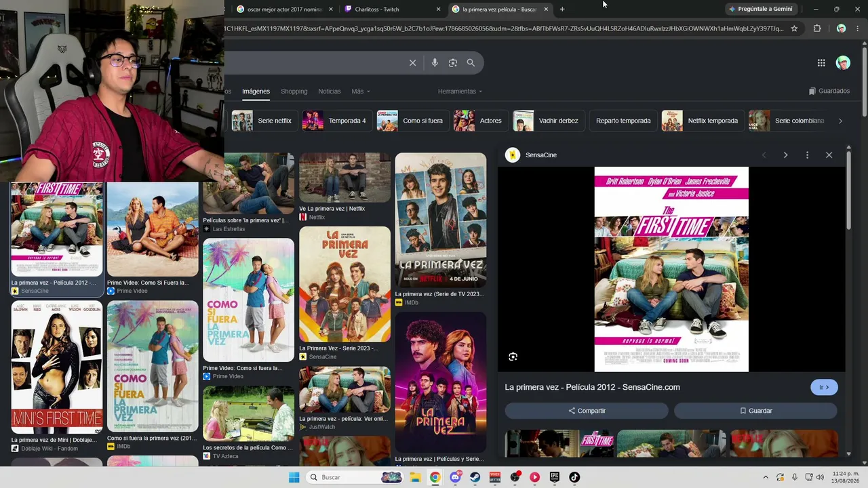Go to the previous image in preview
This screenshot has width=868, height=488.
[764, 155]
